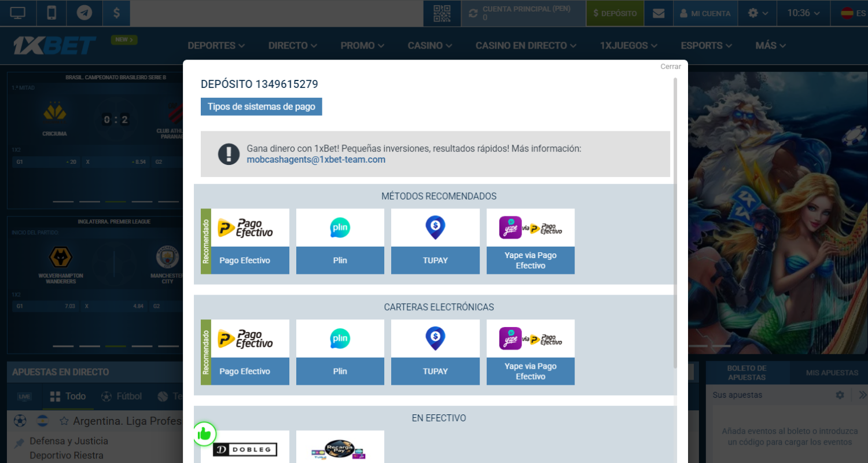
Task: Close the deposit dialog with Cerrar
Action: tap(671, 67)
